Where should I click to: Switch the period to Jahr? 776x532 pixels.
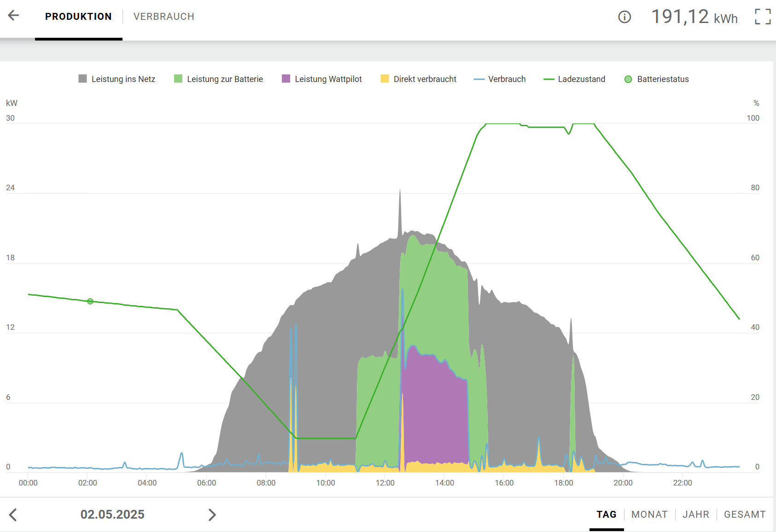[695, 514]
